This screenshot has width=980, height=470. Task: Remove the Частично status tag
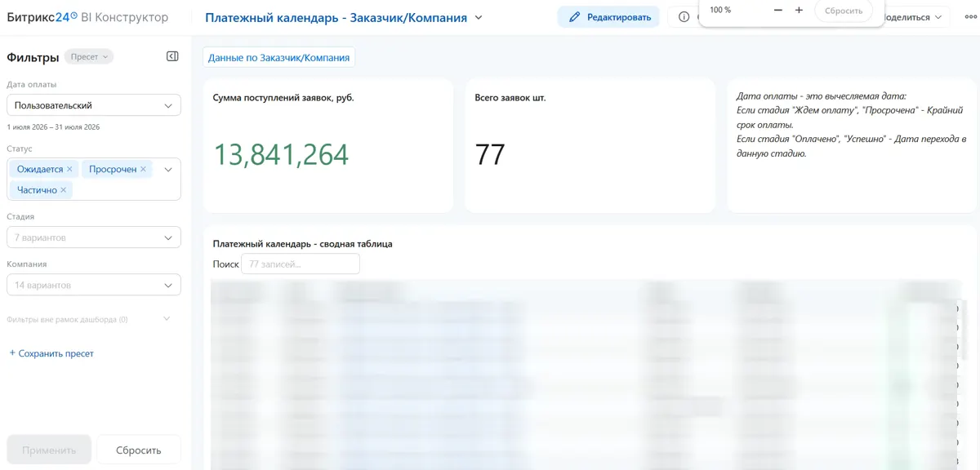pos(63,189)
